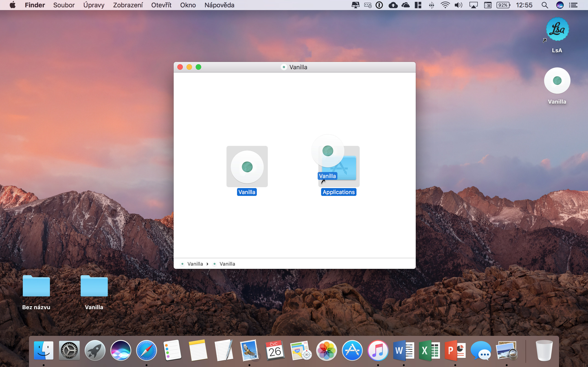Click the clock showing 12:55
588x367 pixels.
click(x=524, y=5)
